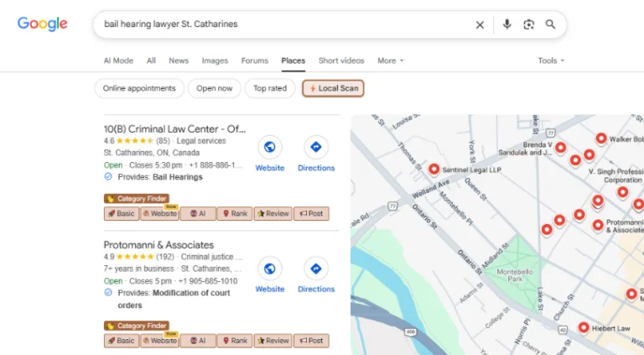Click the Google logo

(x=42, y=23)
